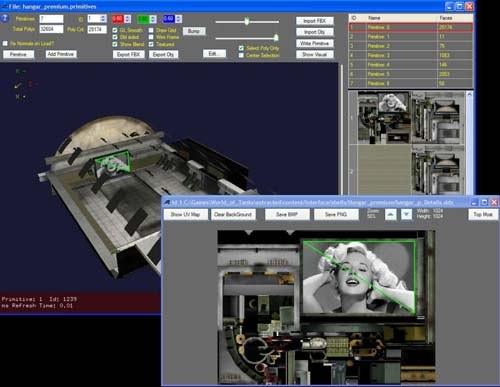Enable the Wire Frame checkbox
500x387 pixels.
(151, 37)
